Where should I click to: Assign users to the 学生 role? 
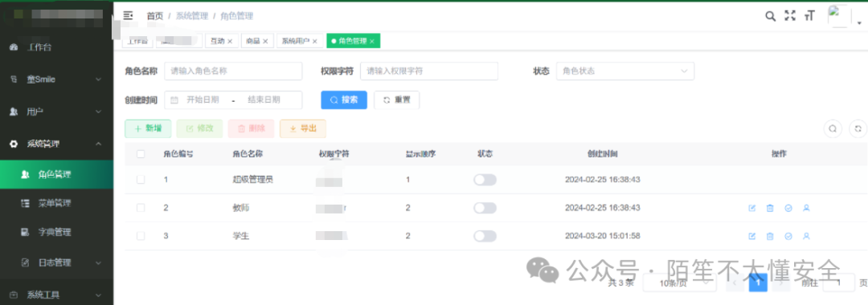[x=807, y=236]
